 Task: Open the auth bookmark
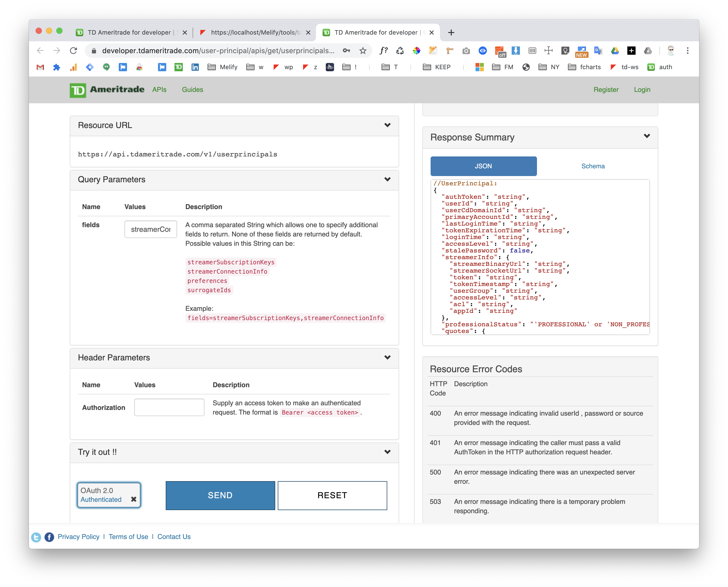click(660, 67)
